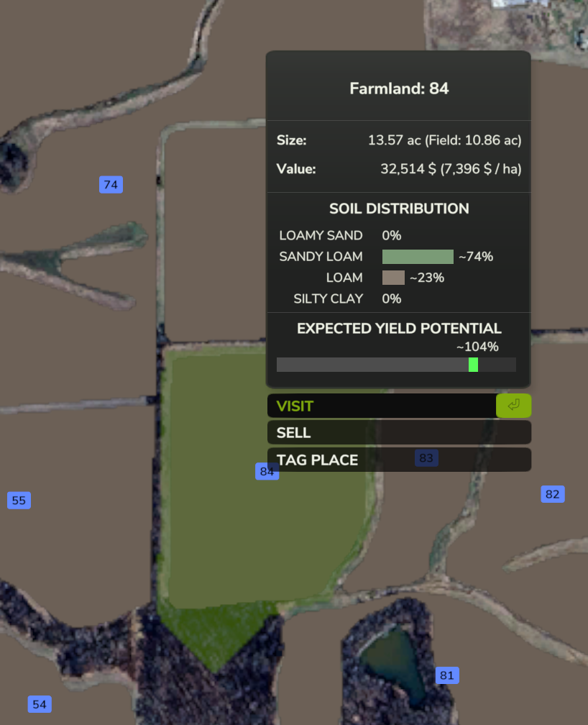Click the farmland 54 map marker

pyautogui.click(x=40, y=704)
